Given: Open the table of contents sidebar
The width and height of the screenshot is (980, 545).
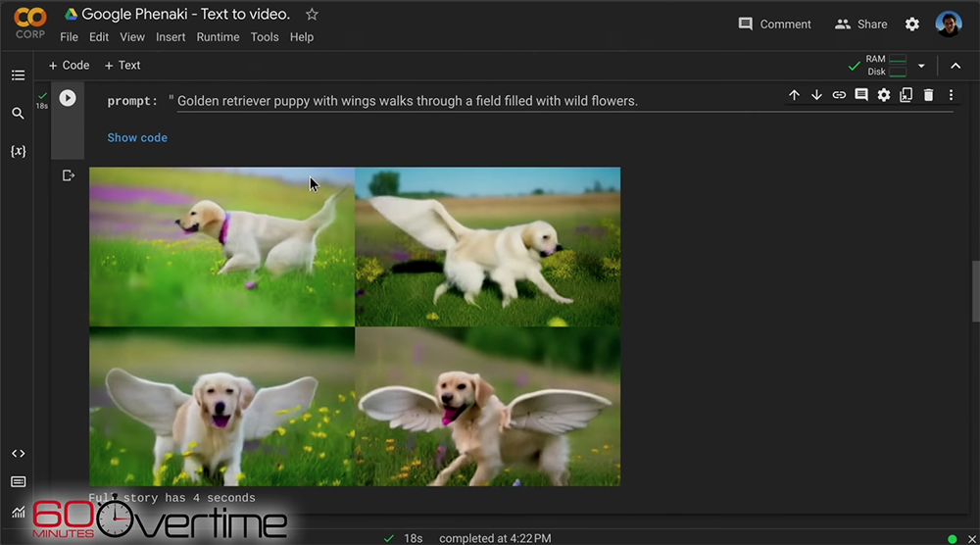Looking at the screenshot, I should click(18, 75).
